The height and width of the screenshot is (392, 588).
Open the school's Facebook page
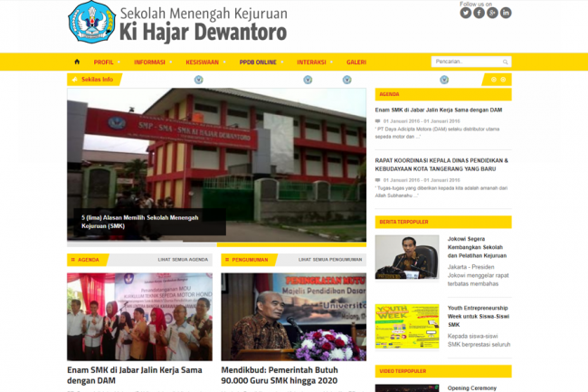[479, 13]
